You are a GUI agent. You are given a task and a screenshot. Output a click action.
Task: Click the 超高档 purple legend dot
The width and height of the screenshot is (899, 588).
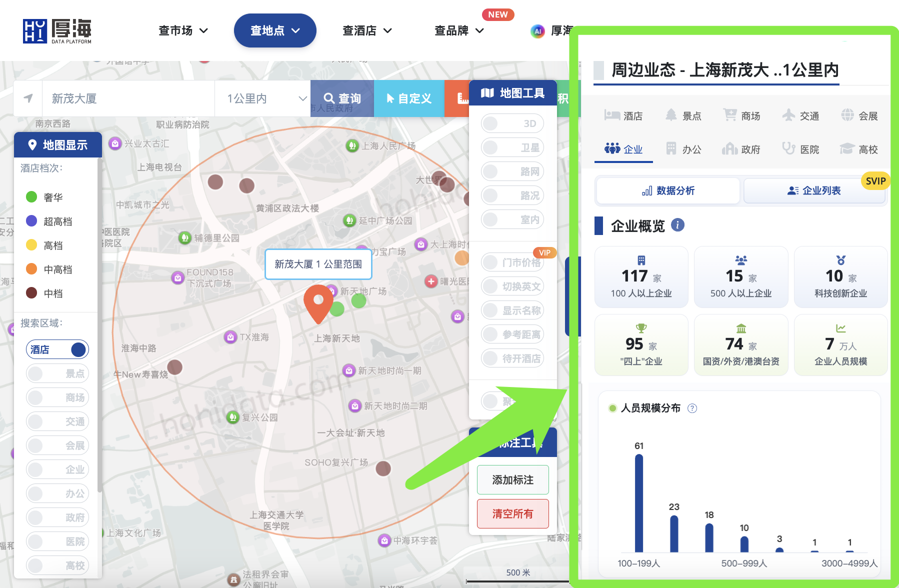tap(31, 221)
